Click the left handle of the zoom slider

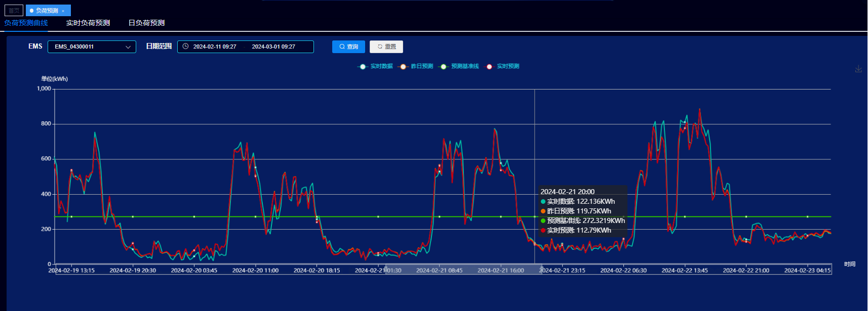click(x=386, y=269)
